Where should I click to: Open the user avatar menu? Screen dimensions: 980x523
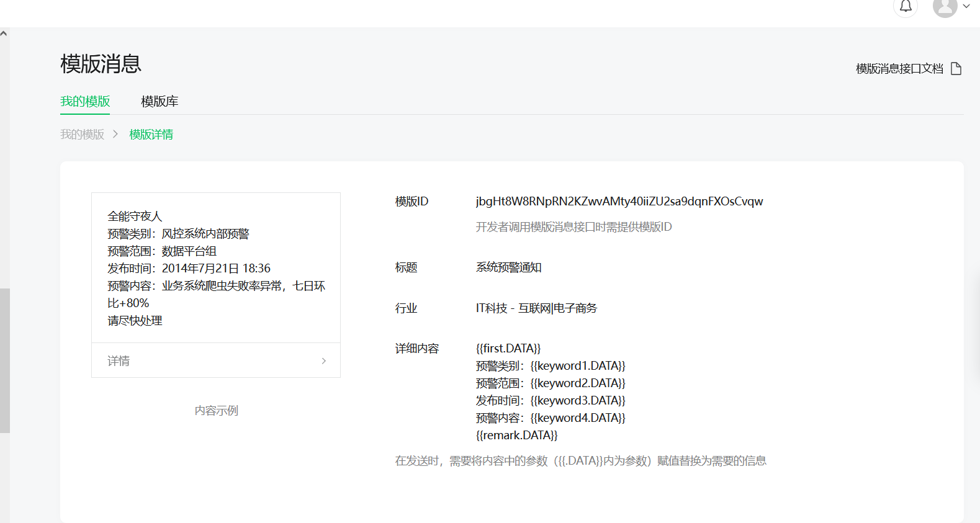[x=945, y=7]
